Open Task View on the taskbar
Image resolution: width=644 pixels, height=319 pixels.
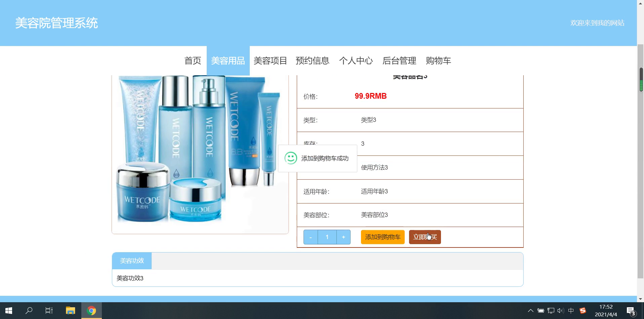(49, 311)
